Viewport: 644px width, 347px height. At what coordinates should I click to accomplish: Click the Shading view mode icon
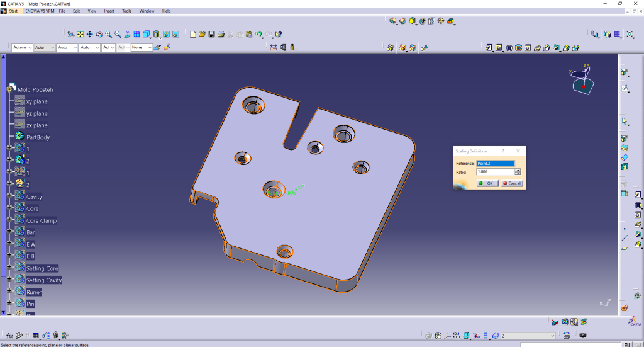pyautogui.click(x=157, y=35)
